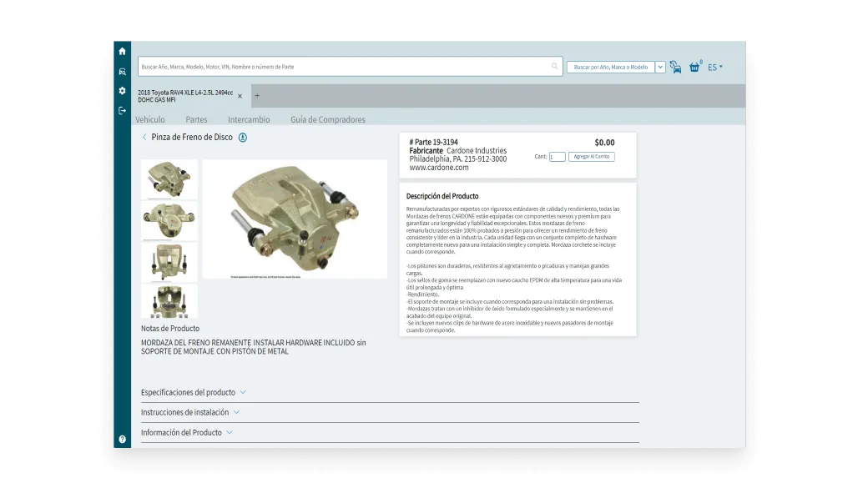Add a new vehicle tab with the plus icon
Screen dimensions: 868x488
[257, 96]
